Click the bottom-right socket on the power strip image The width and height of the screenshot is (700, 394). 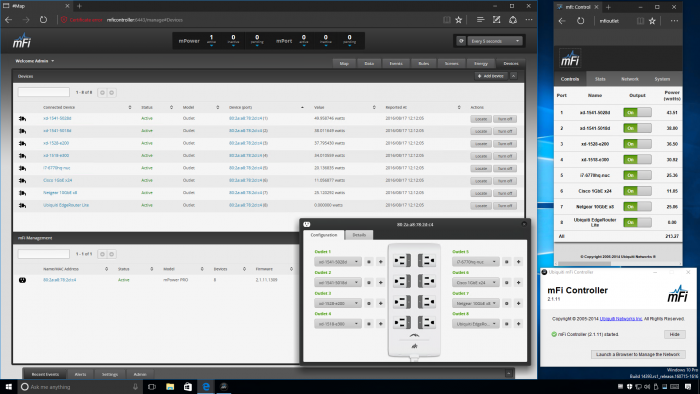tap(427, 322)
